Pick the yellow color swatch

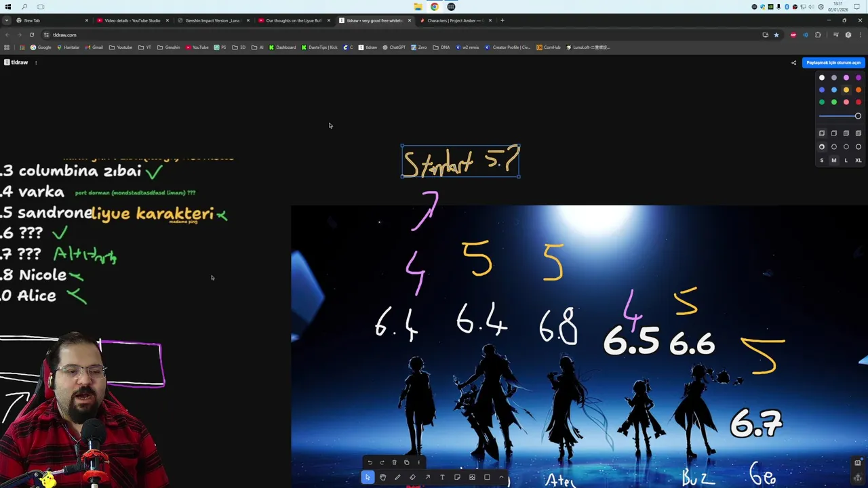pos(846,90)
